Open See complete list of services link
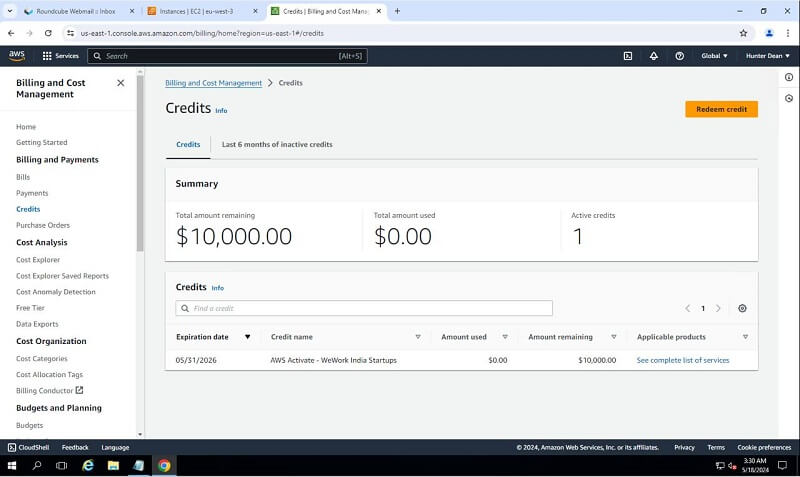 click(683, 360)
